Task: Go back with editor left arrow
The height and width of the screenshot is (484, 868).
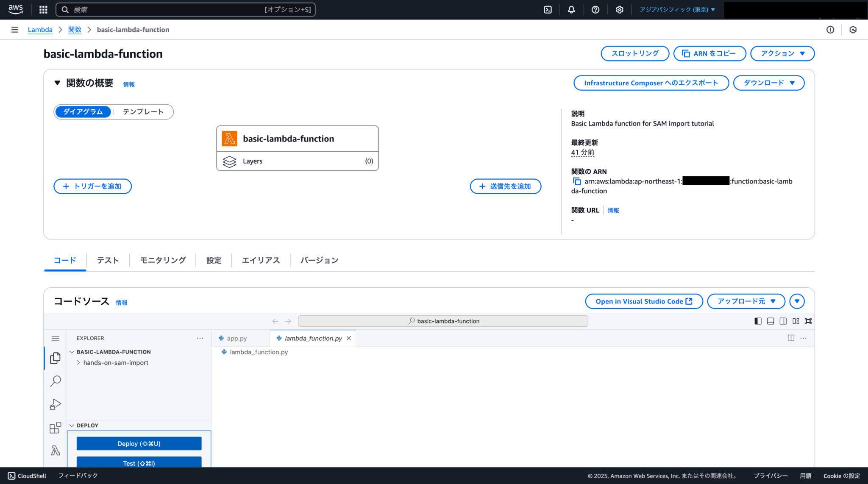Action: (275, 321)
